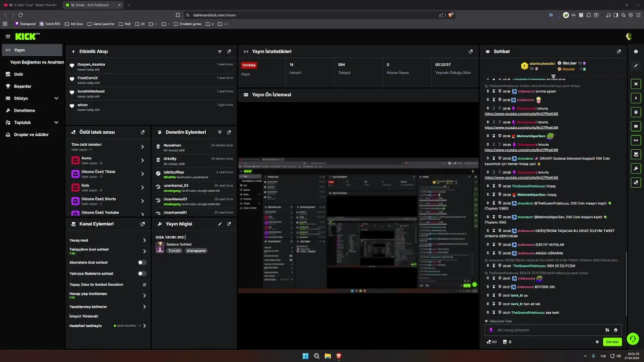Open the user avatar in top right
Viewport: 644px width, 362px height.
[629, 37]
